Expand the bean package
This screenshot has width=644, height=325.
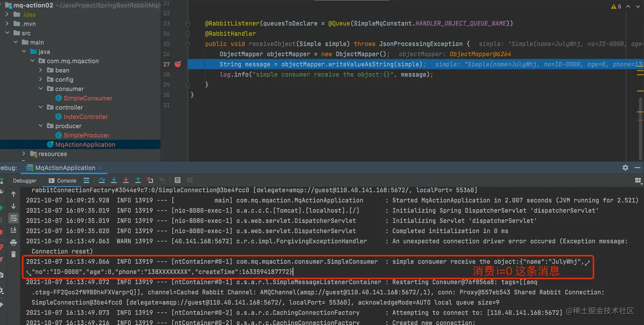point(41,70)
